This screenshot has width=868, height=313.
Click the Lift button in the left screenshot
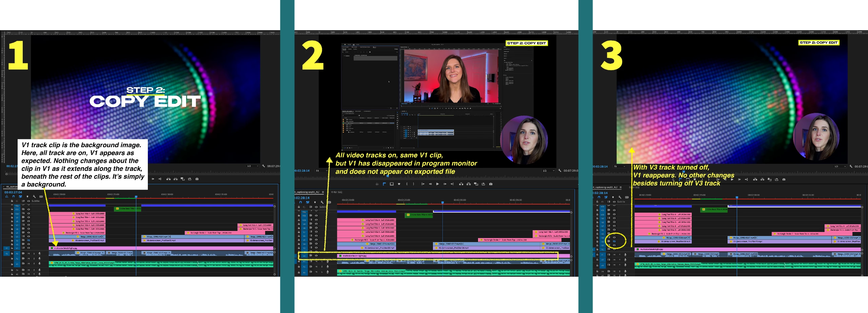pos(168,179)
